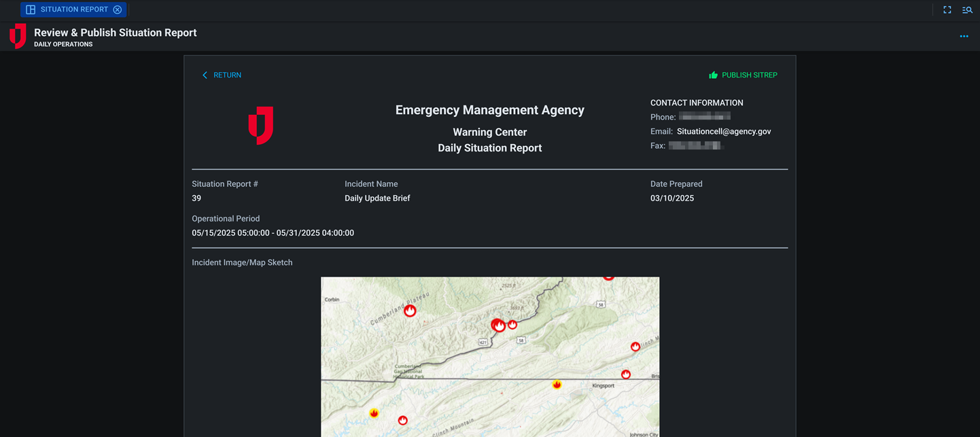This screenshot has height=437, width=980.
Task: Toggle fullscreen view icon
Action: click(947, 10)
